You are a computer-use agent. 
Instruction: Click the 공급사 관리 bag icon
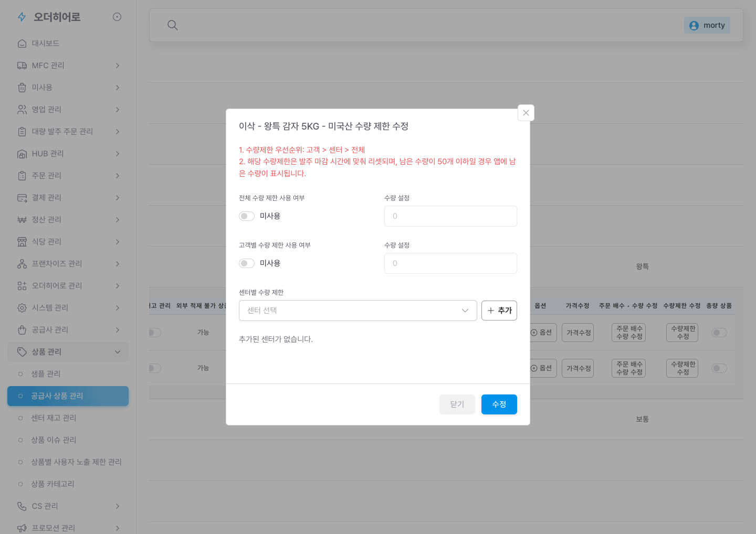[22, 330]
